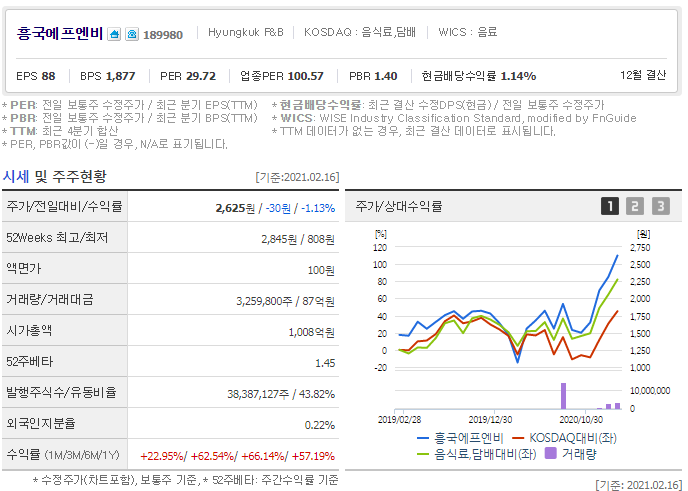Select the foreign ownership 0.22% value
This screenshot has height=491, width=688.
point(320,425)
